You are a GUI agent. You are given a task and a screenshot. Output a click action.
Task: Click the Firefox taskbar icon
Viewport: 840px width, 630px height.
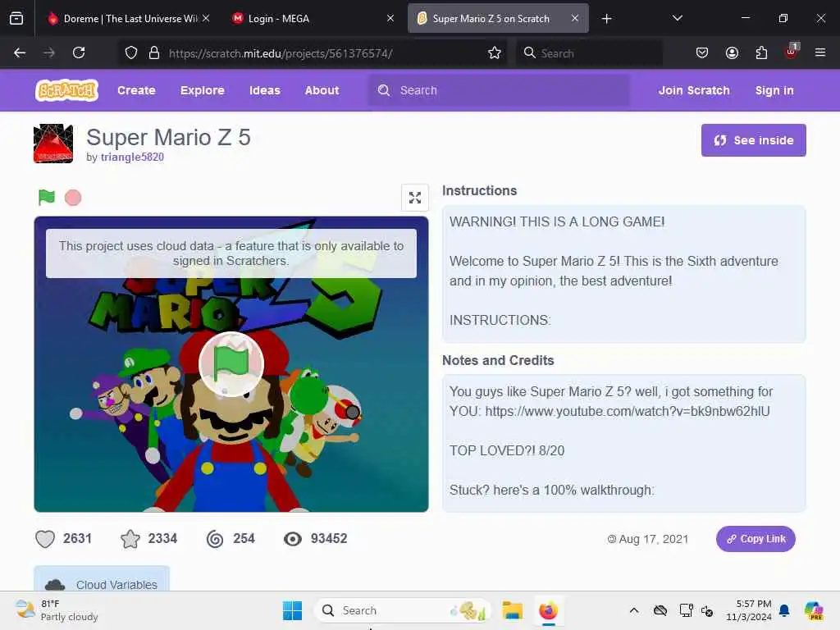click(x=548, y=610)
